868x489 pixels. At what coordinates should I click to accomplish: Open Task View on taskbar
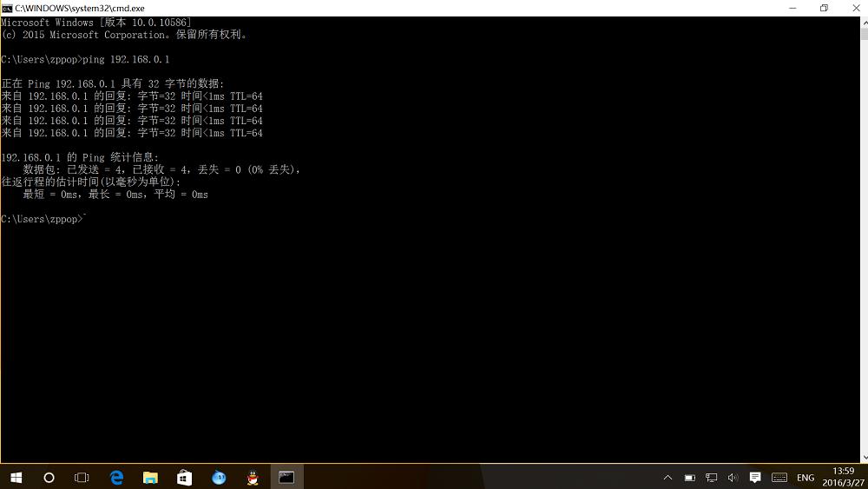(x=82, y=478)
